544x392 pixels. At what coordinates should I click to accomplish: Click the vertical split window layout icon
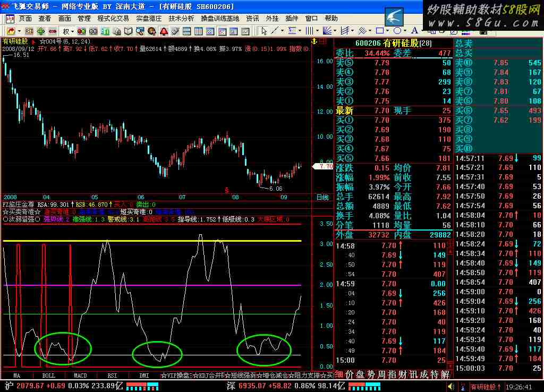(199, 31)
